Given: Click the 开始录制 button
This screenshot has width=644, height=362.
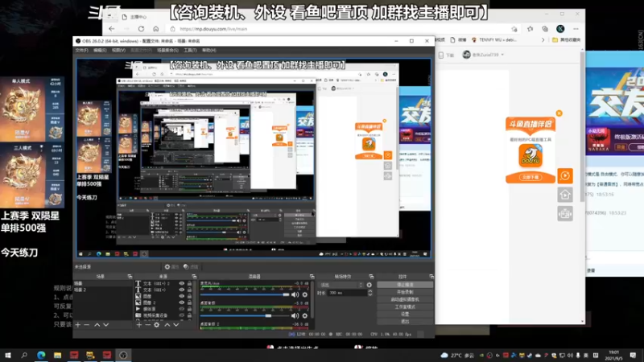Looking at the screenshot, I should (405, 292).
